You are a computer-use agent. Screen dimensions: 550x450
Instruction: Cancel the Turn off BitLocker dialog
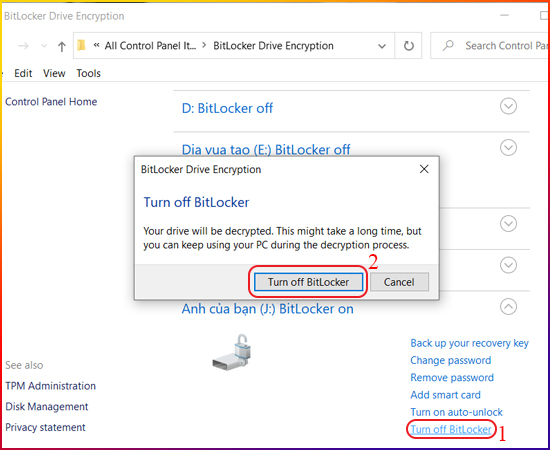tap(399, 282)
